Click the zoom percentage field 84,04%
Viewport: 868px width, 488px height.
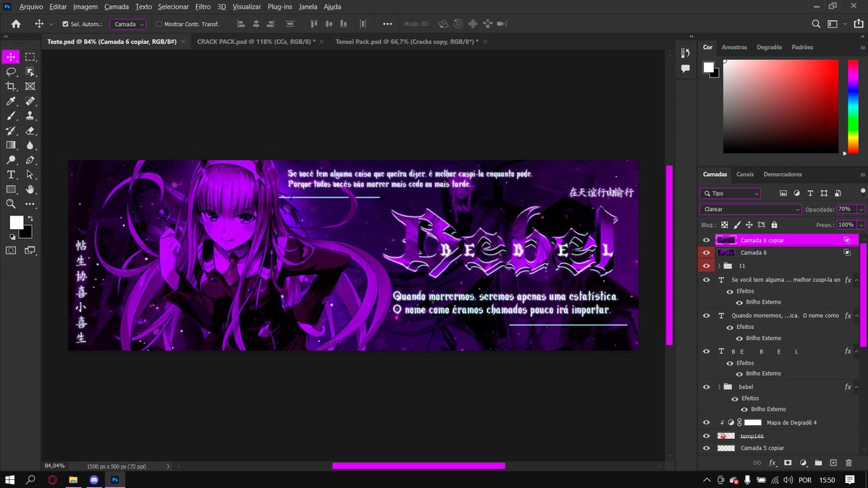54,466
